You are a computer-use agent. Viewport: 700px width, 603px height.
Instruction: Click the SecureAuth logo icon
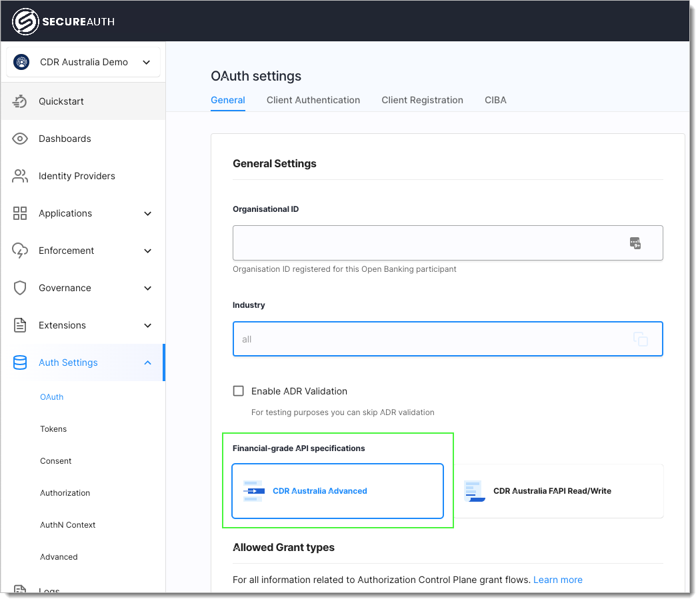coord(25,21)
